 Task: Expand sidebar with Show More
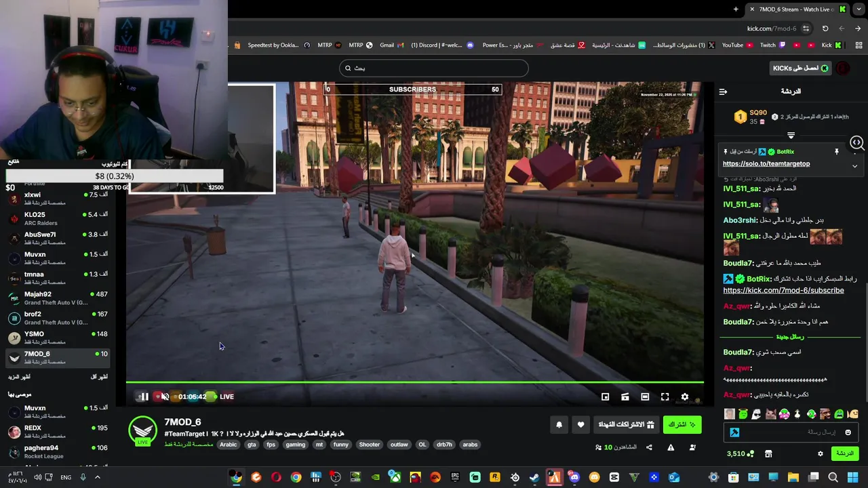coord(19,377)
